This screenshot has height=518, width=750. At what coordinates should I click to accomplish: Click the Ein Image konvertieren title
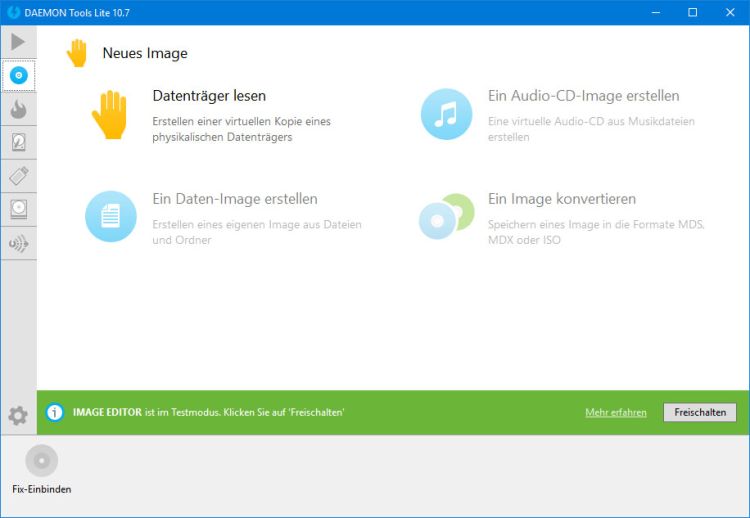(562, 199)
